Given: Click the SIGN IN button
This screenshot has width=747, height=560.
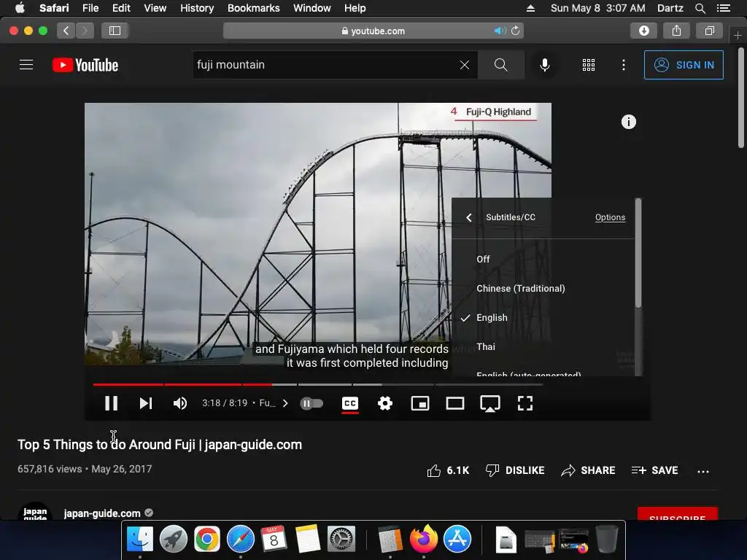Looking at the screenshot, I should tap(683, 65).
